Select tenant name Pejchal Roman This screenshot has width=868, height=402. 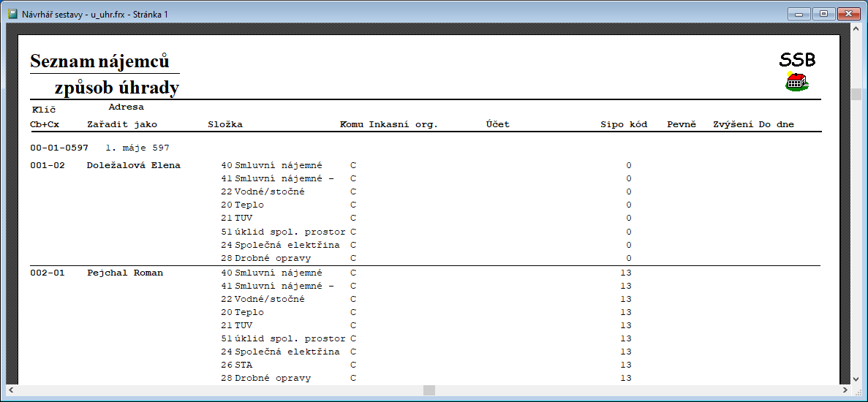(124, 273)
